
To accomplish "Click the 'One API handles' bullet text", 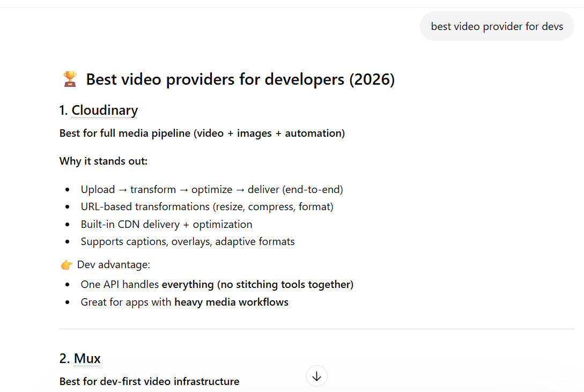I will (120, 284).
